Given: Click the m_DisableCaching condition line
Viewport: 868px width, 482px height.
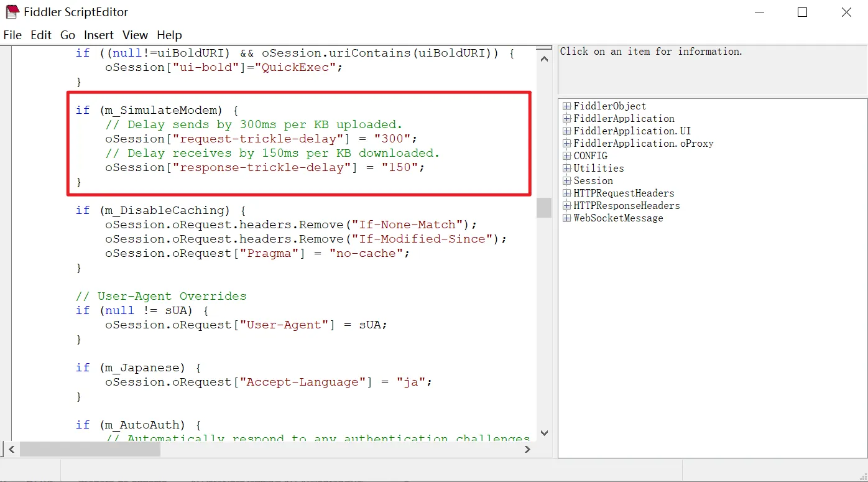Looking at the screenshot, I should tap(161, 210).
